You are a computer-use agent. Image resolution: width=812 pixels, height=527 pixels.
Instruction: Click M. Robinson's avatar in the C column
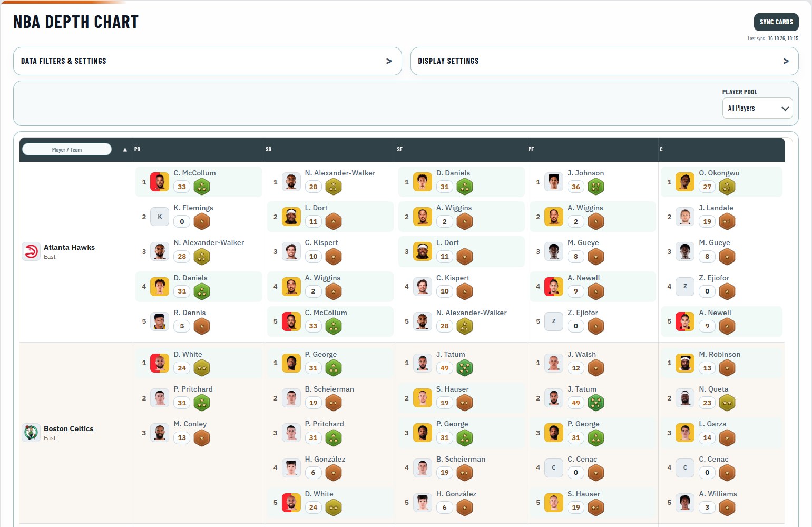click(685, 363)
